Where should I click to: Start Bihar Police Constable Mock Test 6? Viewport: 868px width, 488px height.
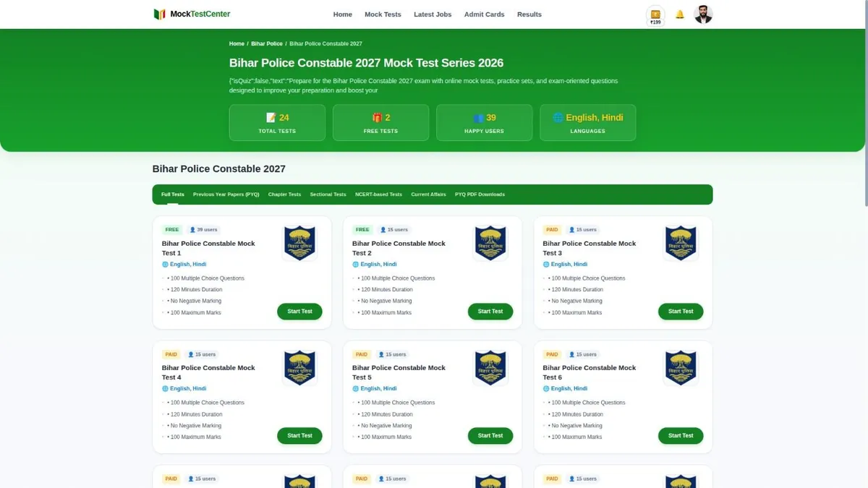681,436
